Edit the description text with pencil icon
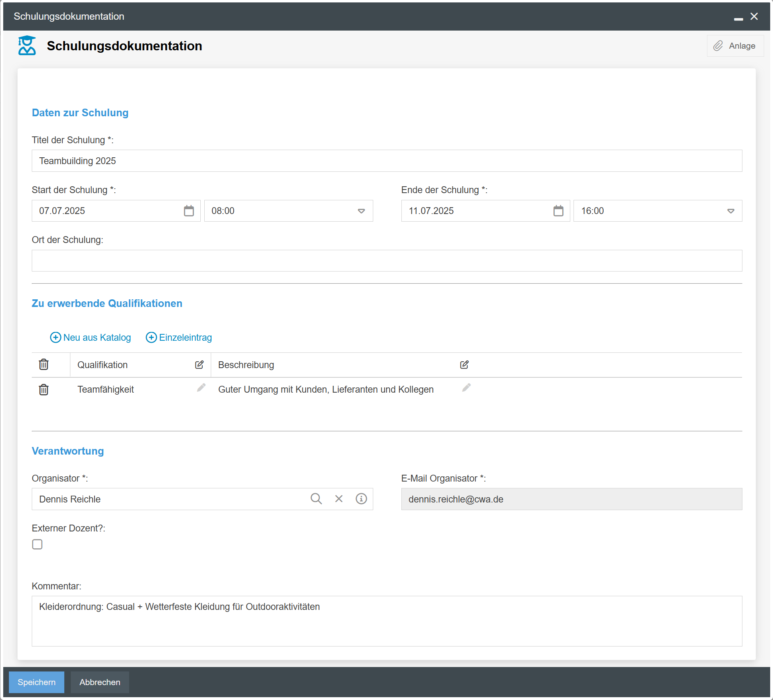Image resolution: width=773 pixels, height=700 pixels. tap(466, 388)
